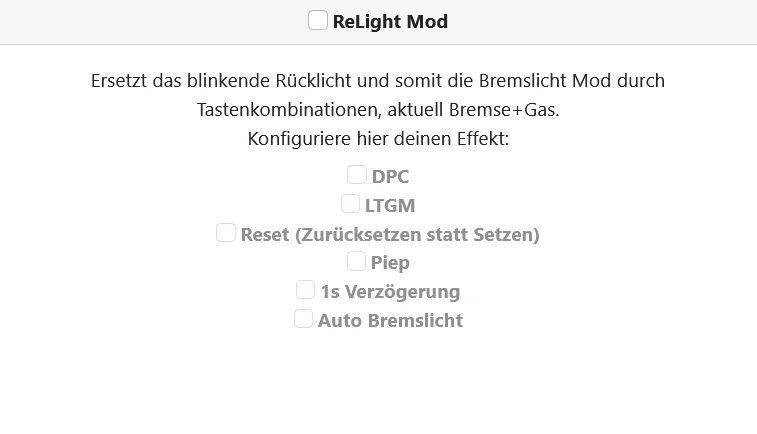The width and height of the screenshot is (757, 434).
Task: Toggle the Auto Bremslicht checkbox
Action: click(x=303, y=319)
